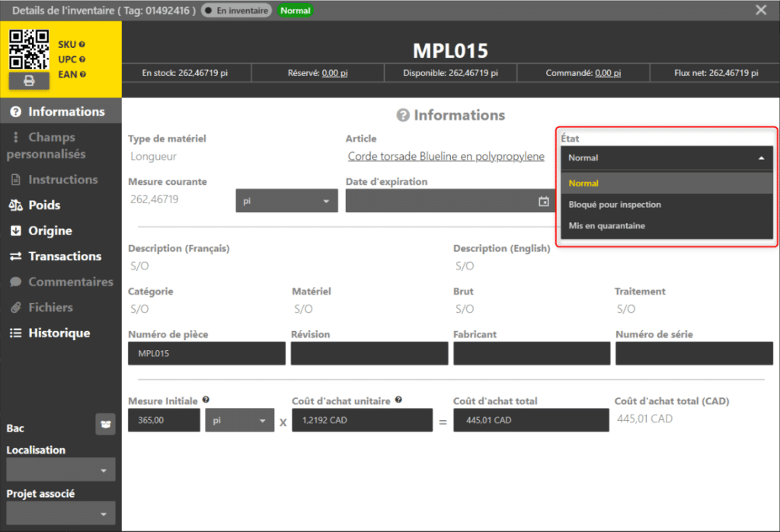Choose Mis en quarantaine option
This screenshot has height=532, width=780.
tap(606, 226)
